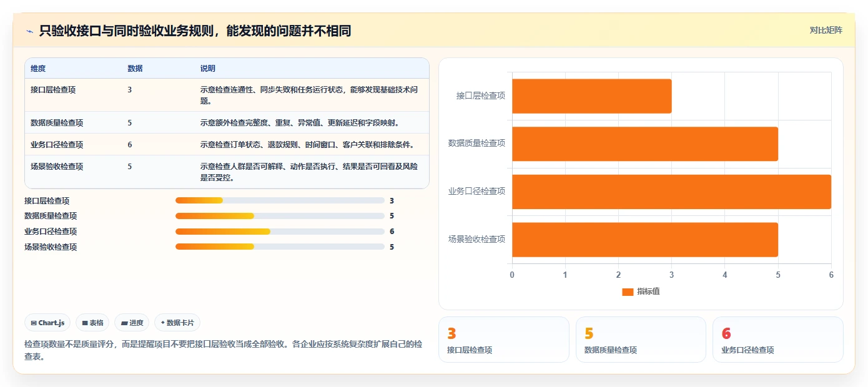Click the 业务口径检查项 progress bar
868x387 pixels.
point(280,232)
